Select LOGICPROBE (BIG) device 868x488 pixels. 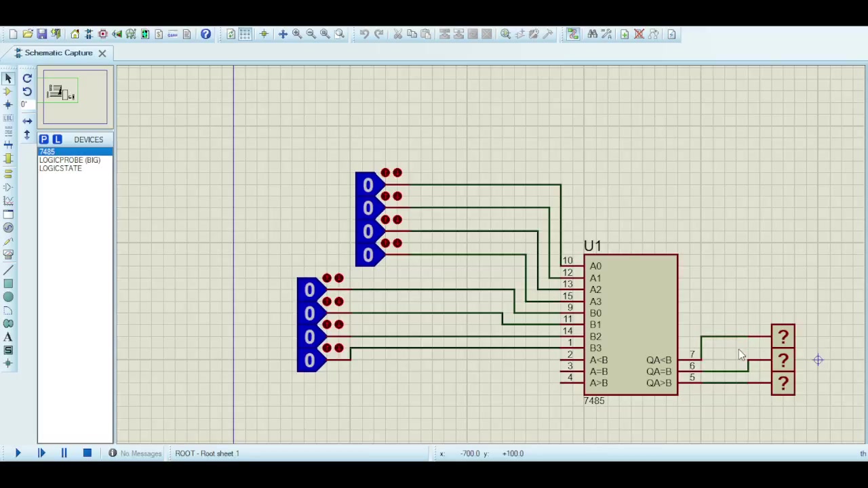tap(69, 160)
